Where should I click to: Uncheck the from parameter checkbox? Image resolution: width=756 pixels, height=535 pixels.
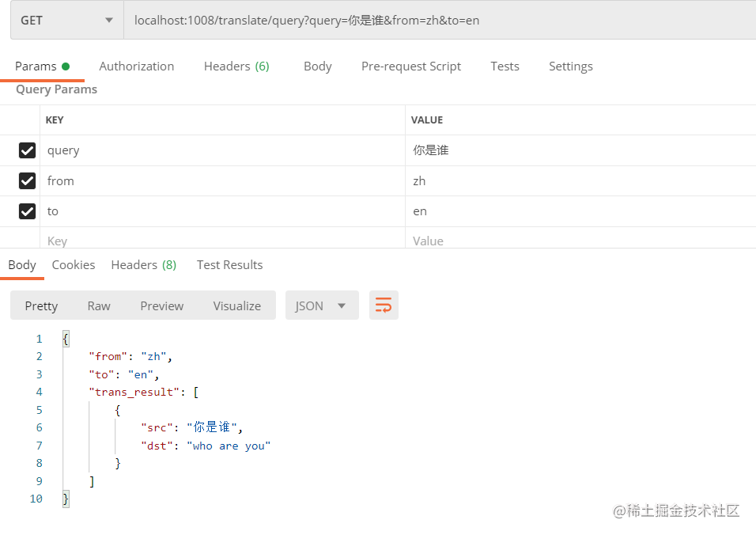click(27, 181)
